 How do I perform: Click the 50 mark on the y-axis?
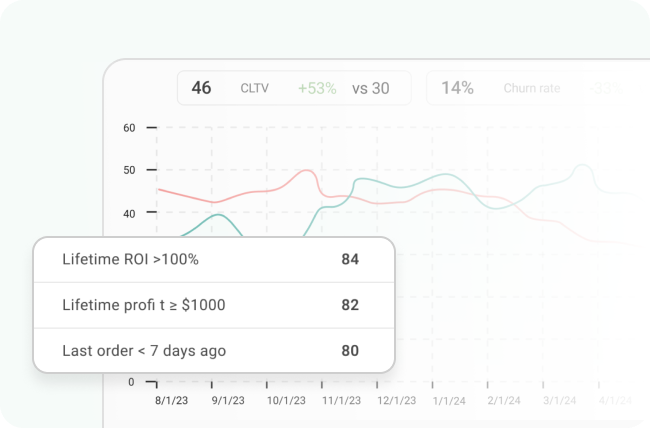tap(129, 171)
